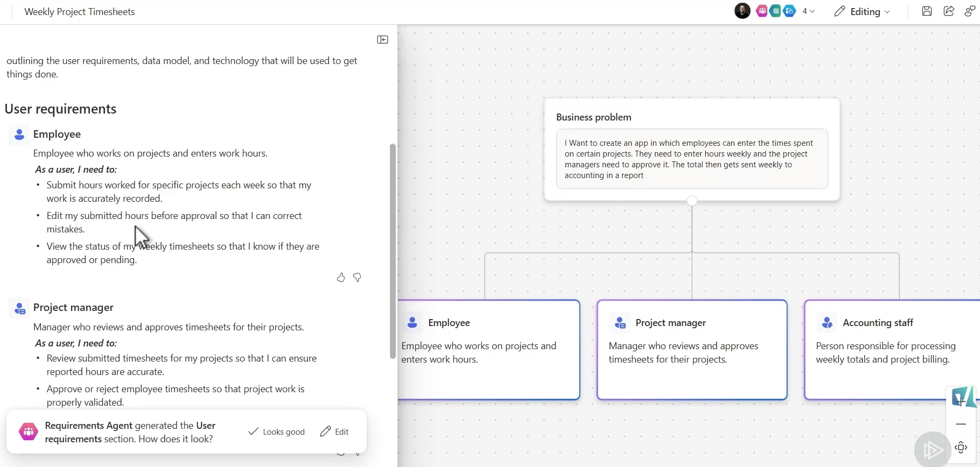This screenshot has width=980, height=467.
Task: Select the Employee card title on canvas
Action: pyautogui.click(x=449, y=323)
